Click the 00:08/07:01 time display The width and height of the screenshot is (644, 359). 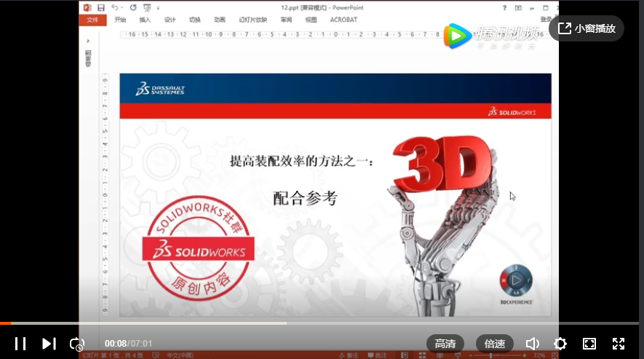pyautogui.click(x=128, y=344)
